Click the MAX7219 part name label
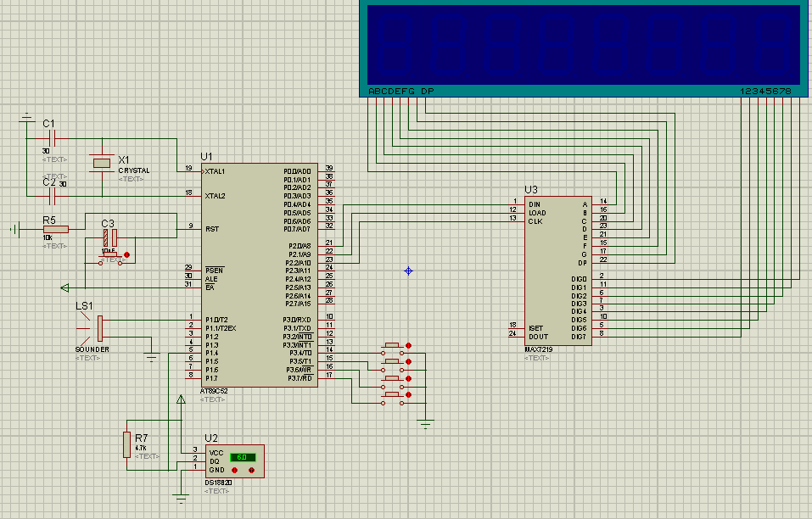Screen dimensions: 812x519 click(539, 349)
